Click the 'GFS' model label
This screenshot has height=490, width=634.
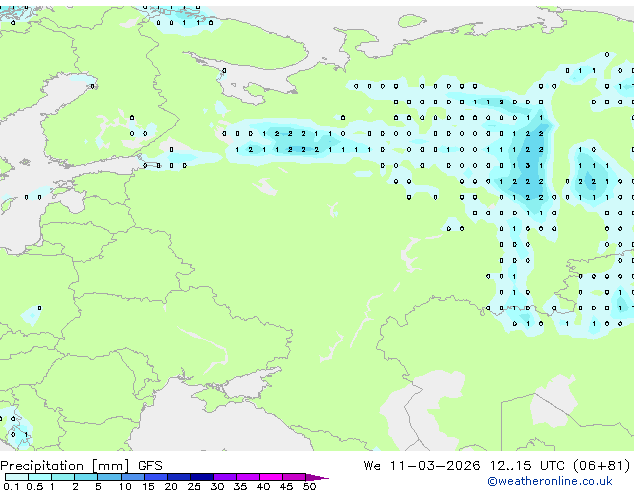point(150,466)
